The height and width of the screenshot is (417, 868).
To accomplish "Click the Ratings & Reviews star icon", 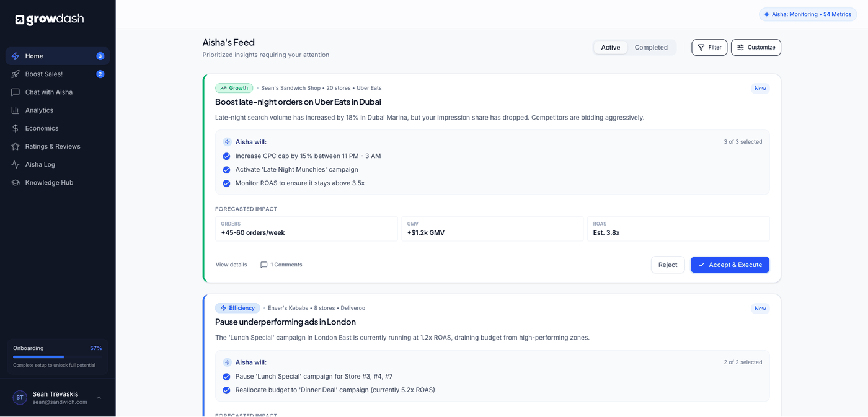I will click(x=15, y=146).
